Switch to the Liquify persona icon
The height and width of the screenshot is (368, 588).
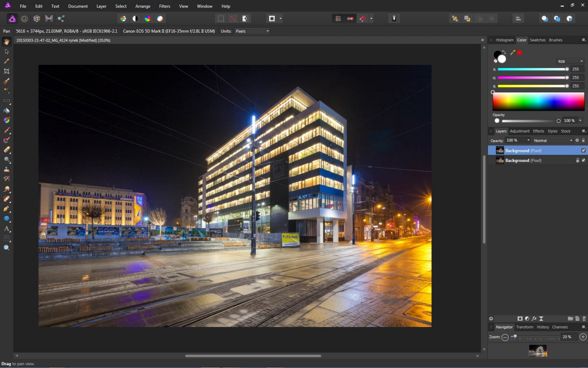(x=24, y=19)
